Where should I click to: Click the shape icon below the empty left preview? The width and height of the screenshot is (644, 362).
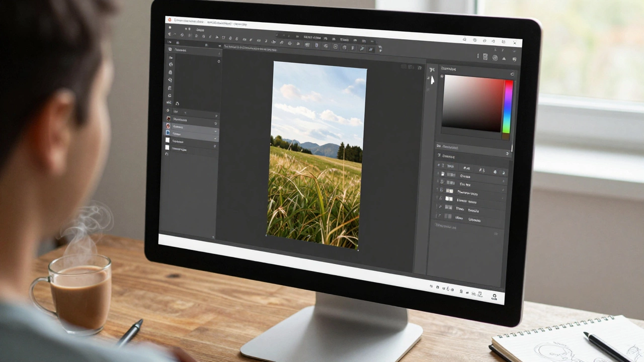pos(177,103)
